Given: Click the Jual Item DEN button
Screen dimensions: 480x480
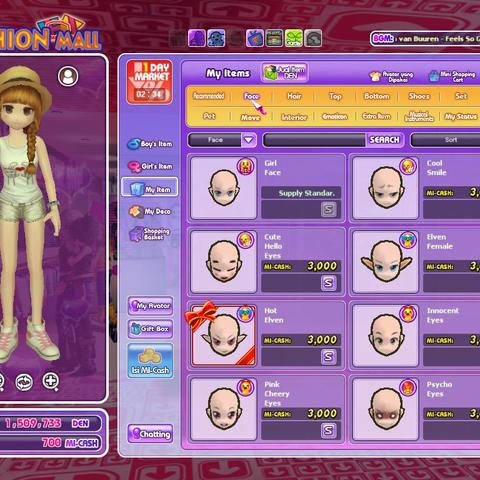Looking at the screenshot, I should coord(284,72).
